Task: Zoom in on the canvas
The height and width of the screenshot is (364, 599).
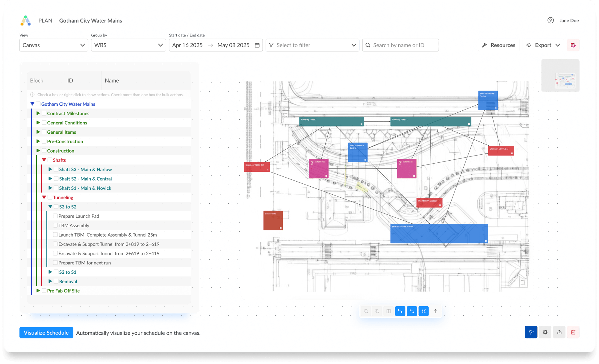Action: (x=377, y=311)
